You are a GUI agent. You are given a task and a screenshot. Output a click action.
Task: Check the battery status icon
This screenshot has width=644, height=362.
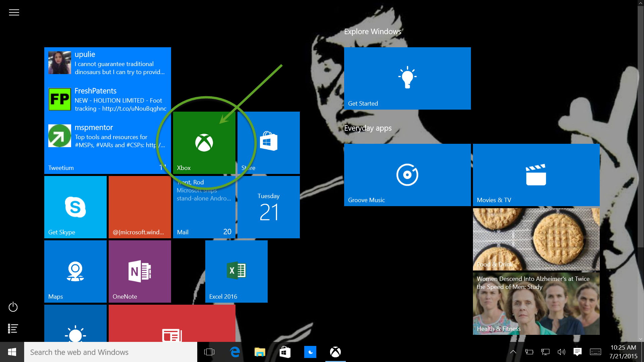(529, 352)
